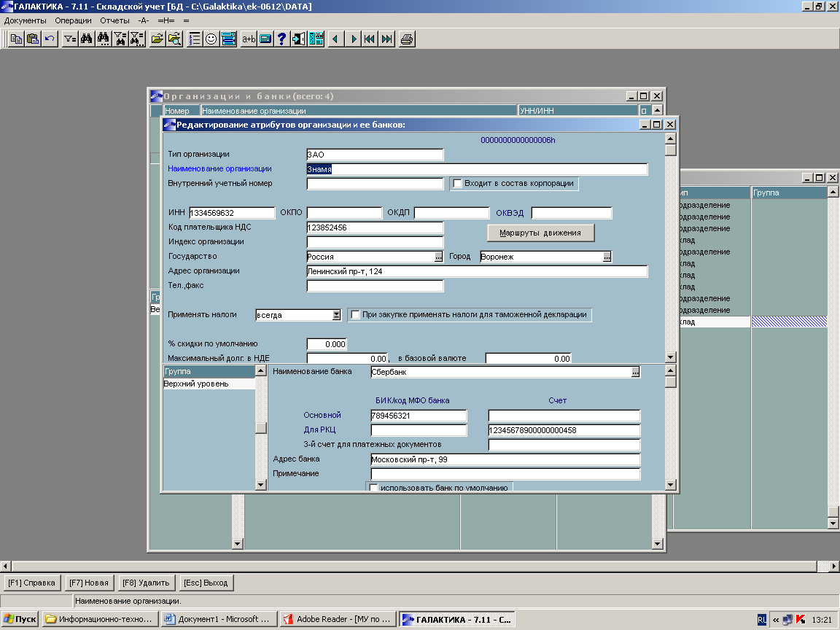Screen dimensions: 840x630
Task: Click the blue question mark Help icon
Action: pyautogui.click(x=282, y=39)
